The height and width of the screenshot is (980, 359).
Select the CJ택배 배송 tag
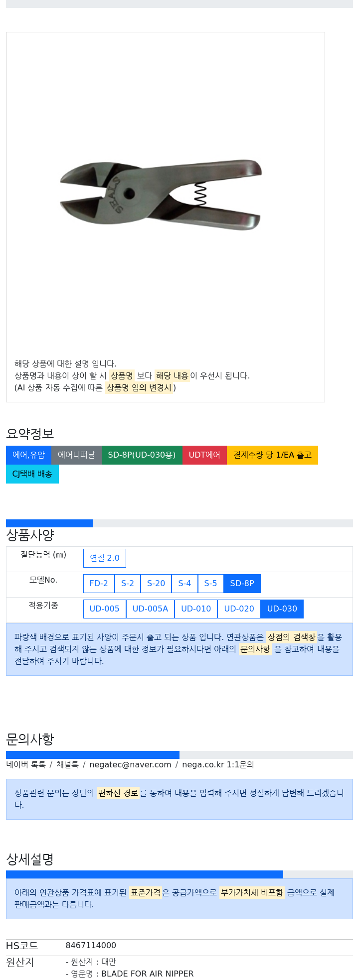tap(32, 474)
